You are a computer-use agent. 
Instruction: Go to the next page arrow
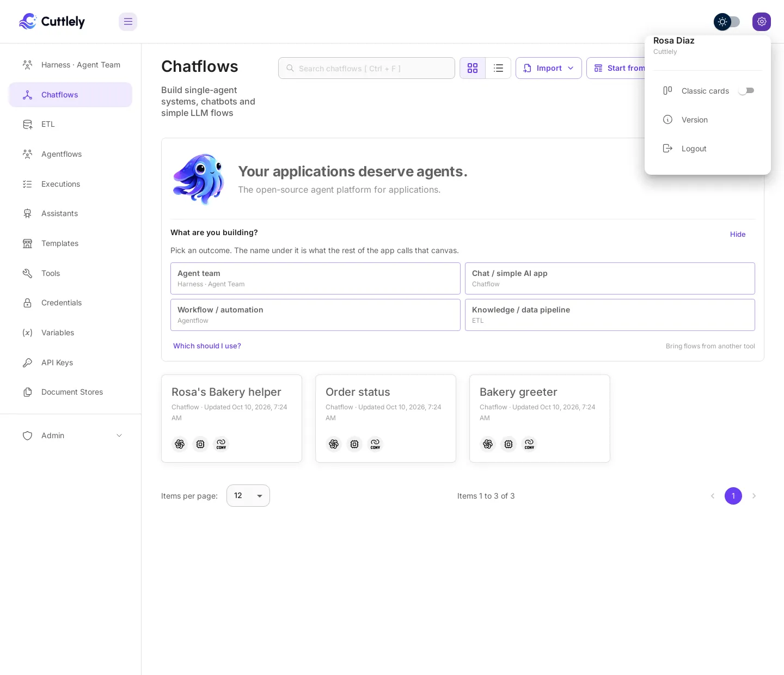click(754, 496)
